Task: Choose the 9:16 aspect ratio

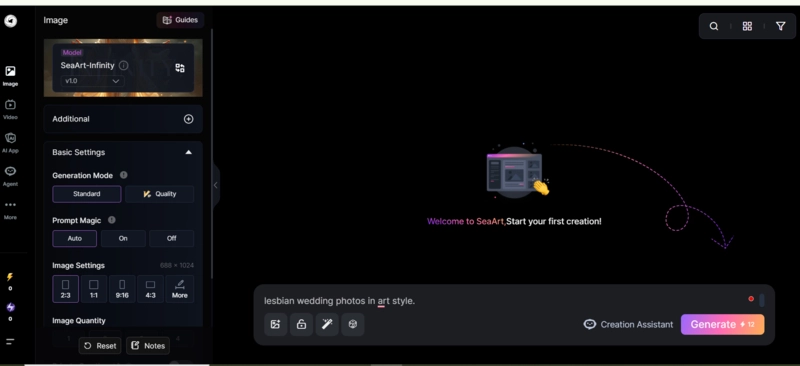Action: (x=122, y=289)
